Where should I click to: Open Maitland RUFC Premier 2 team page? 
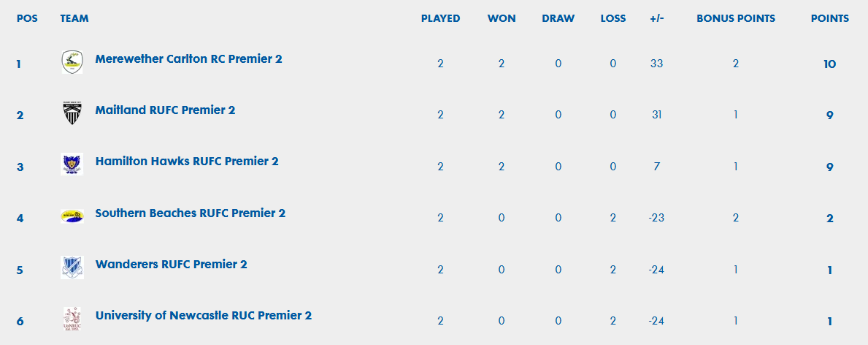[165, 110]
